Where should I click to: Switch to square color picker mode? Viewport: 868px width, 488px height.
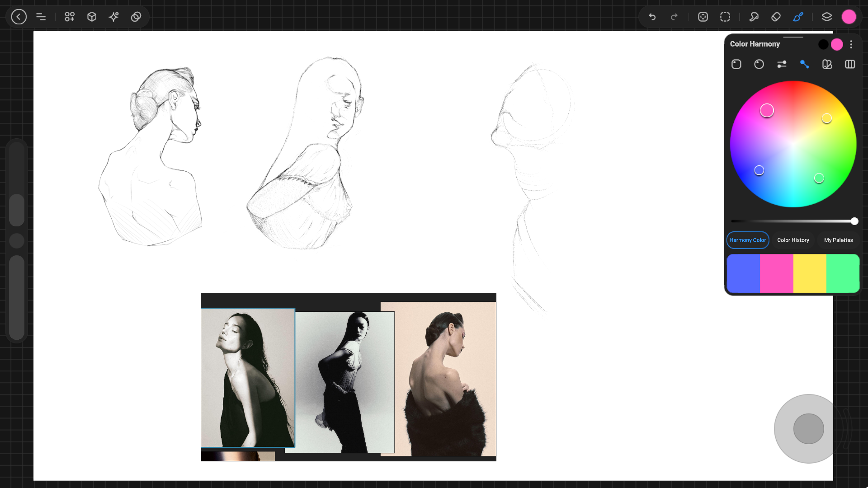coord(736,64)
